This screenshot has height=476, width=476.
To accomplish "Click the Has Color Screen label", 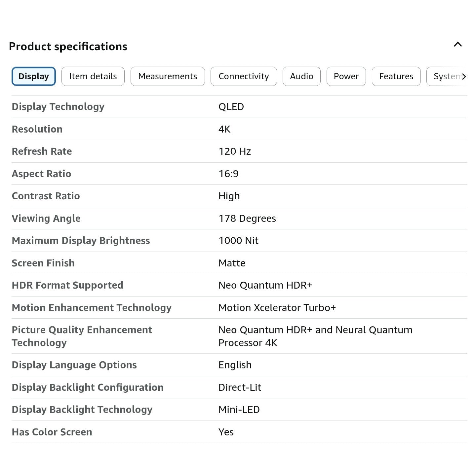I will (52, 432).
